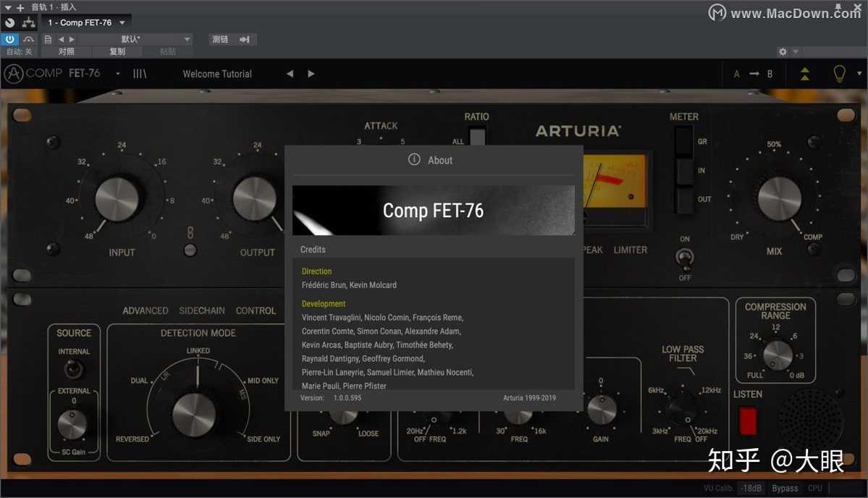
Task: Click the sidechain 测链 button
Action: 220,39
